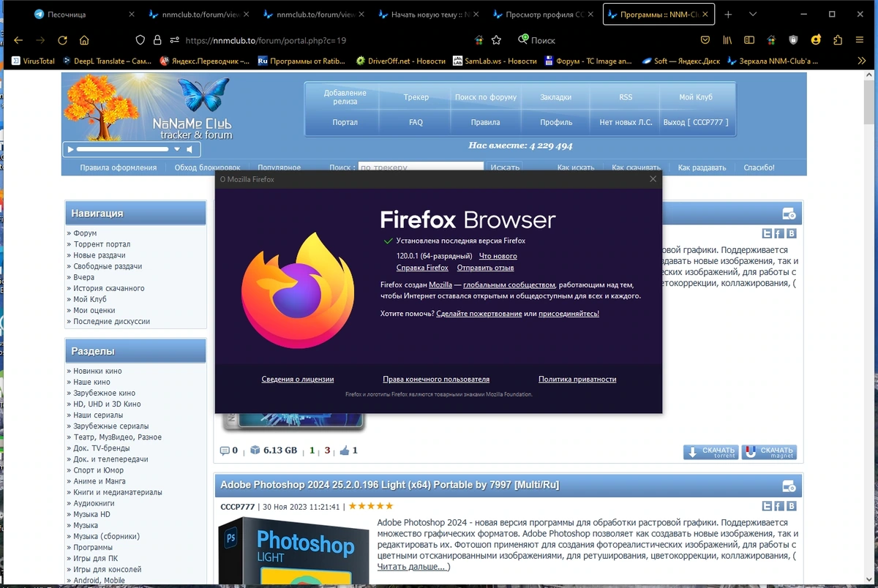
Task: Open the browser home page icon
Action: coord(84,40)
